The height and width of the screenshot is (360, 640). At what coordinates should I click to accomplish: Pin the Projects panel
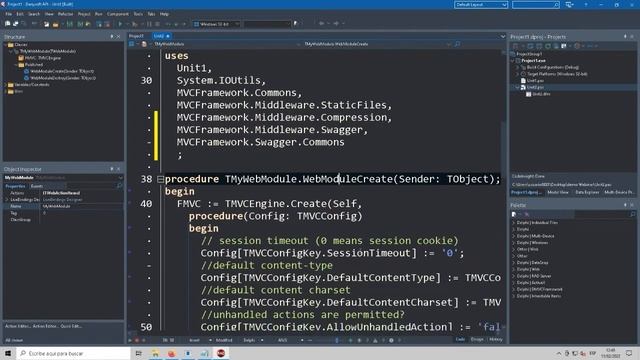point(625,37)
